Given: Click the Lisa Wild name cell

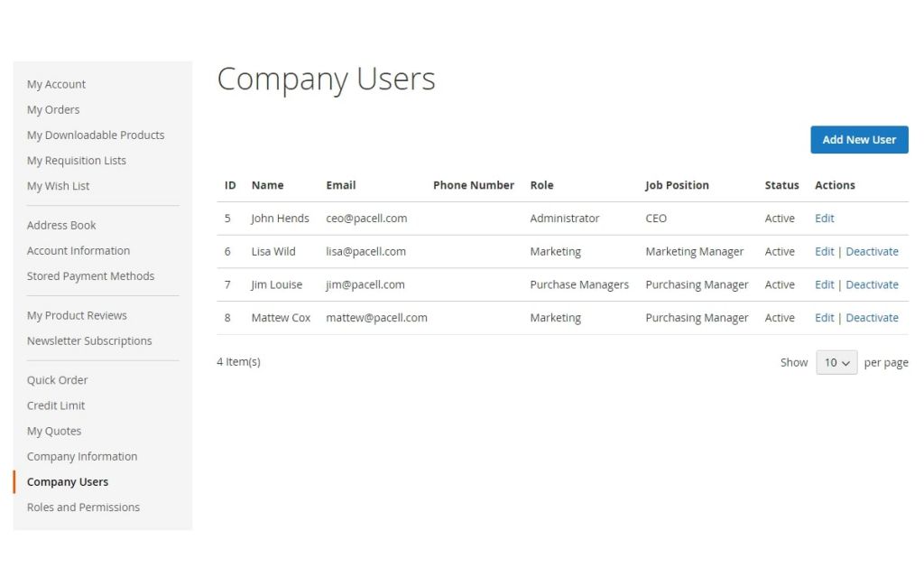Looking at the screenshot, I should pyautogui.click(x=273, y=251).
